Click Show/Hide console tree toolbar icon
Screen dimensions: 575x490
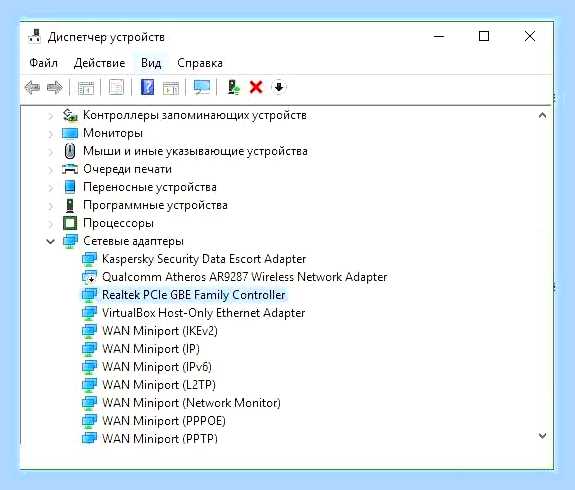tap(86, 88)
